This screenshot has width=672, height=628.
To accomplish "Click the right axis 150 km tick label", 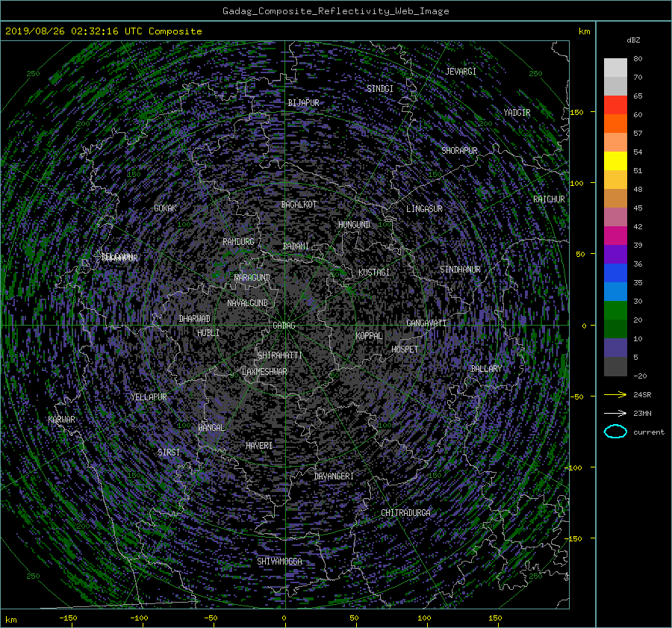I will tap(577, 112).
